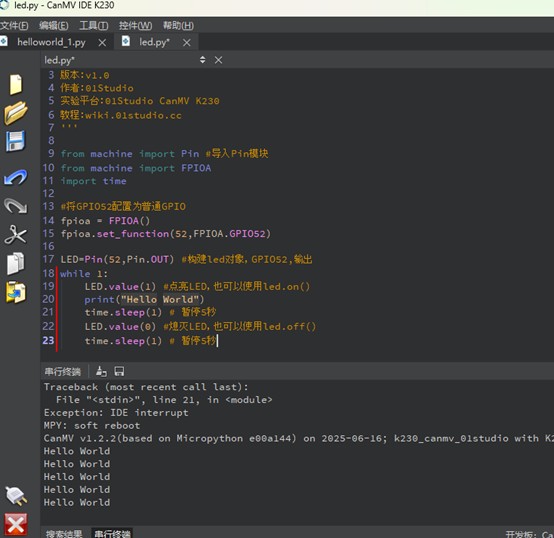Image resolution: width=554 pixels, height=538 pixels.
Task: Click the 'LED.value(0)' code
Action: (120, 326)
